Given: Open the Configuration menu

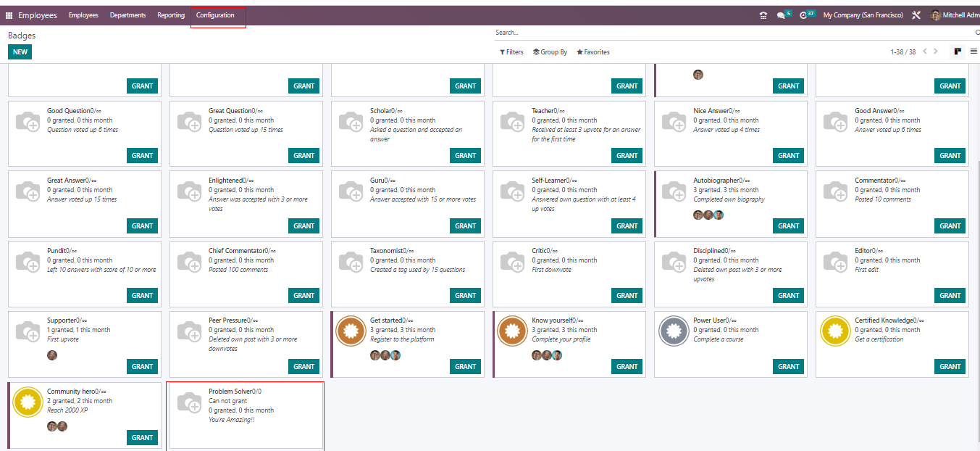Looking at the screenshot, I should tap(215, 15).
